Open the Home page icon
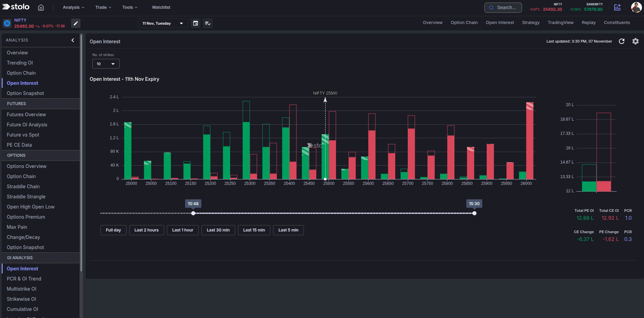Image resolution: width=644 pixels, height=318 pixels. 41,7
